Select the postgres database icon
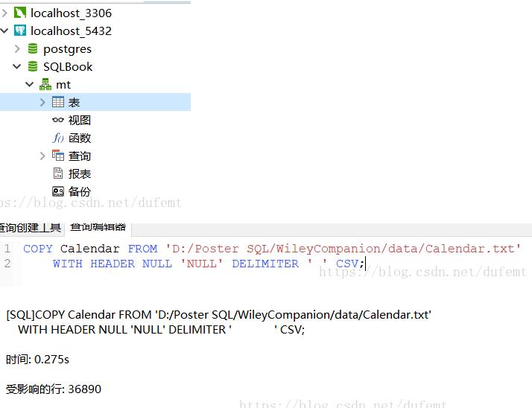 coord(33,48)
